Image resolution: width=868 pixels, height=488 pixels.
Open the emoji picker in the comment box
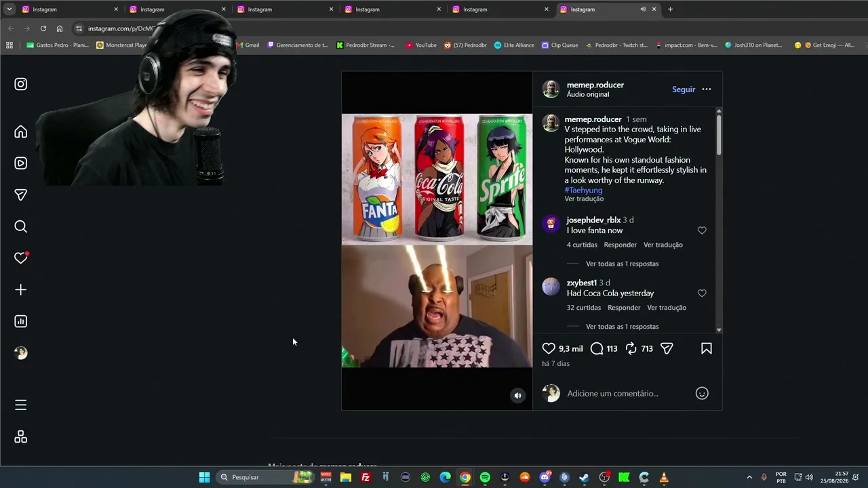[x=702, y=393]
